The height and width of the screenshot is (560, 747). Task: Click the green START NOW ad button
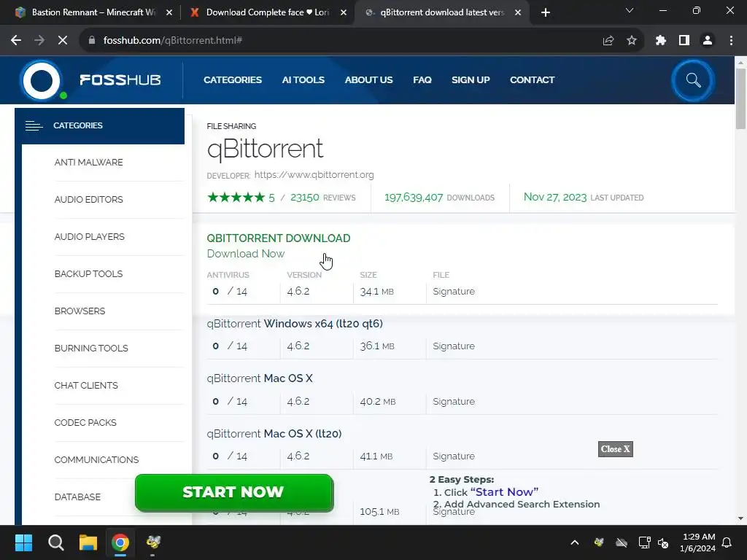234,492
